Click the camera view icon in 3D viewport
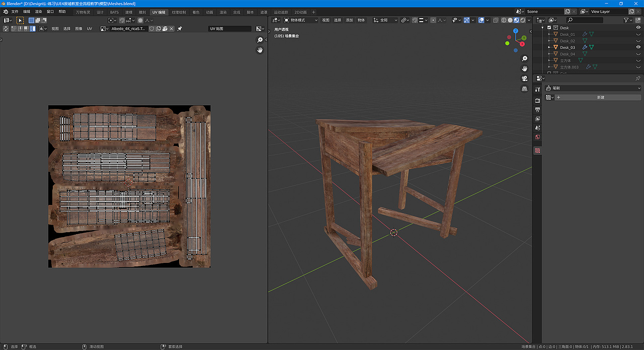 (x=524, y=79)
